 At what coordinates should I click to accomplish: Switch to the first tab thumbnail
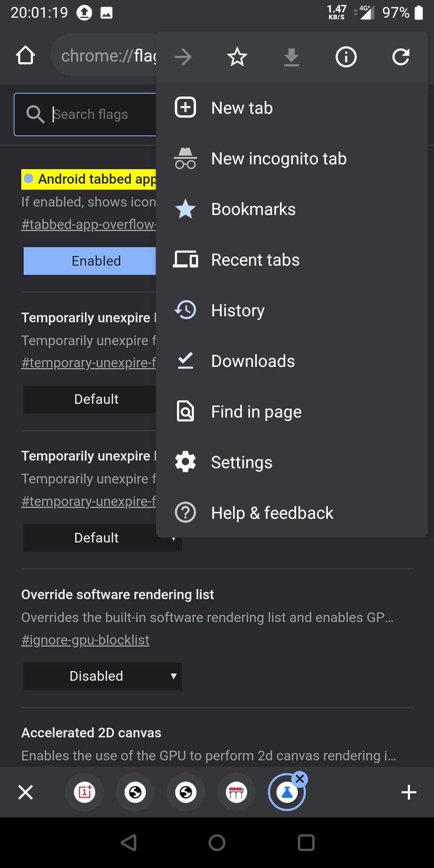tap(84, 792)
